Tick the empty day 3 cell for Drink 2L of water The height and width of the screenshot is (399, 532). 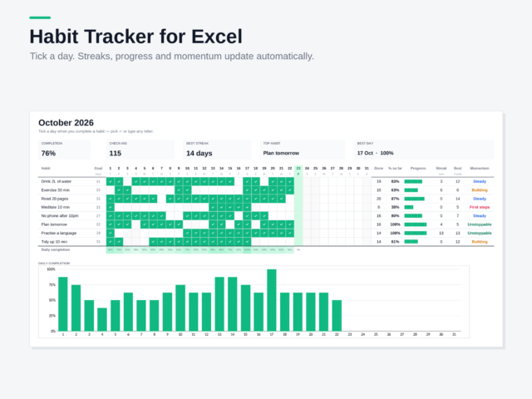click(127, 181)
